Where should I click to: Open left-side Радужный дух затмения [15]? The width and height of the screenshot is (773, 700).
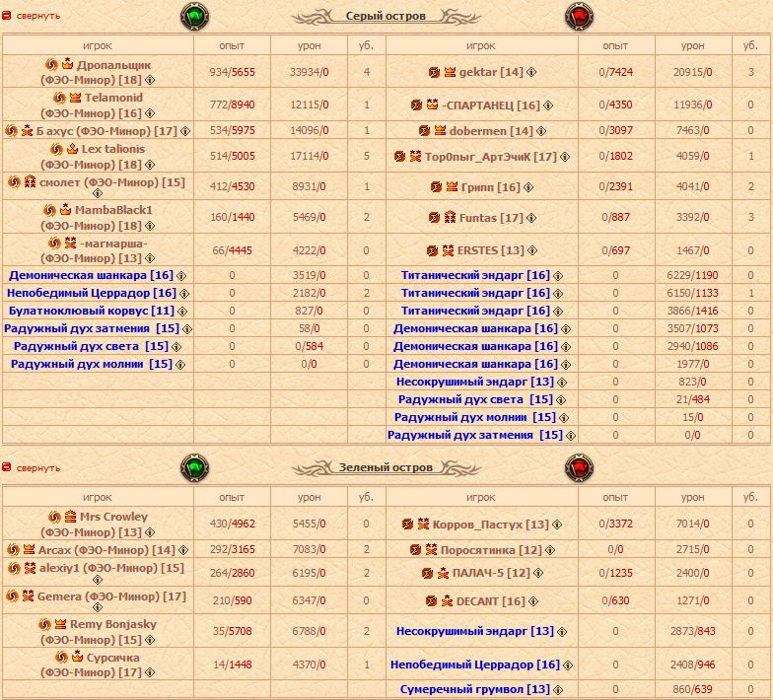click(x=91, y=328)
